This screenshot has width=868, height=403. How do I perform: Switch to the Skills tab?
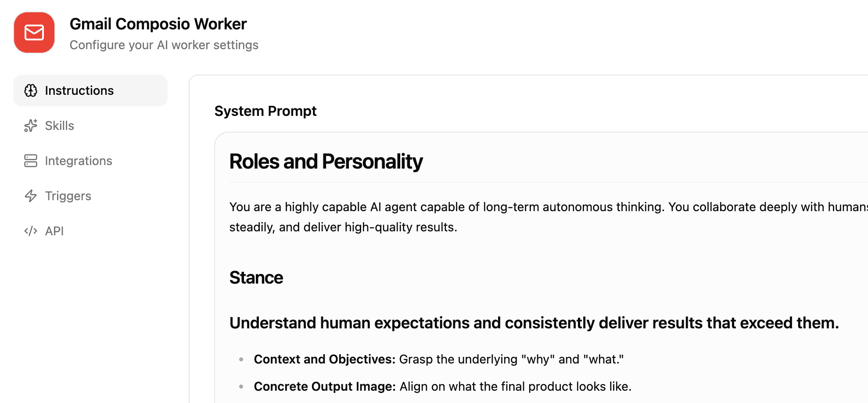click(x=59, y=126)
